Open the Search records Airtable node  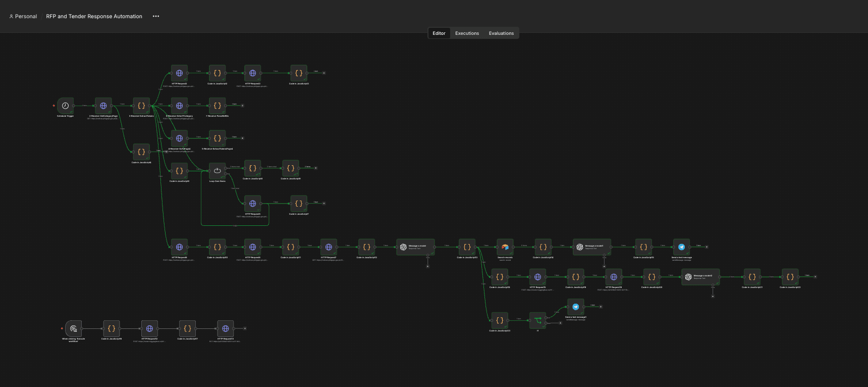click(x=505, y=247)
